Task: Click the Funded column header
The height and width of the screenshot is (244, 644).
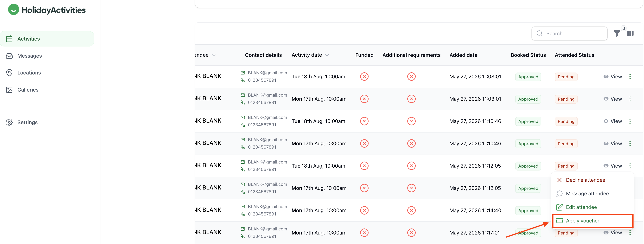Action: (x=364, y=55)
